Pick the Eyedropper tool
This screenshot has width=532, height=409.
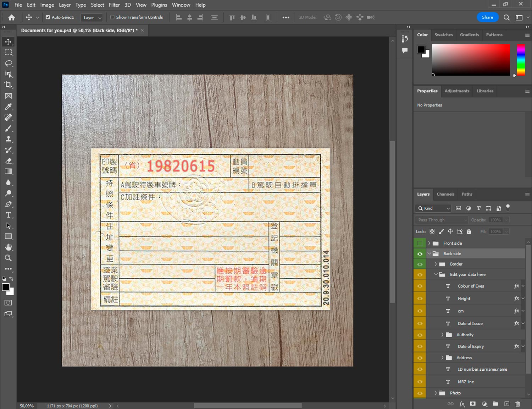click(x=9, y=107)
